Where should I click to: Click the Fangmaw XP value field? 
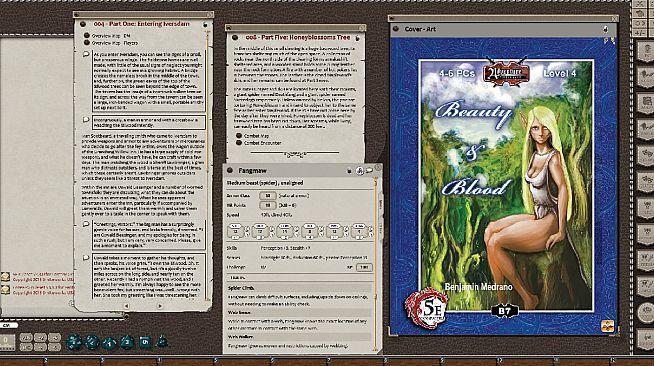pyautogui.click(x=364, y=267)
